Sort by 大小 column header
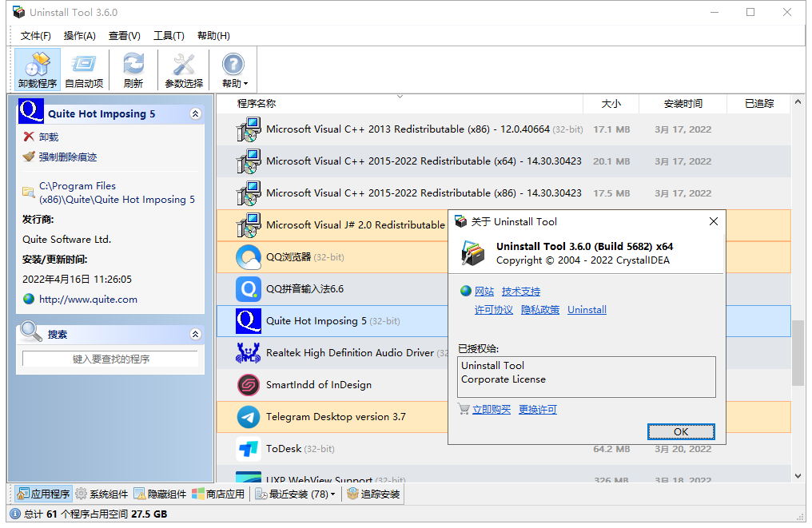Viewport: 812px width, 528px height. (611, 104)
